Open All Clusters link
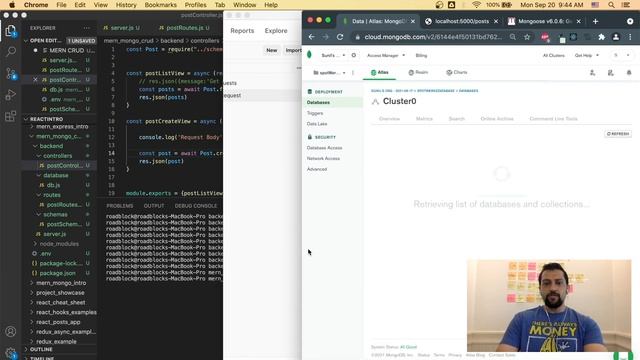The width and height of the screenshot is (640, 360). coord(553,56)
